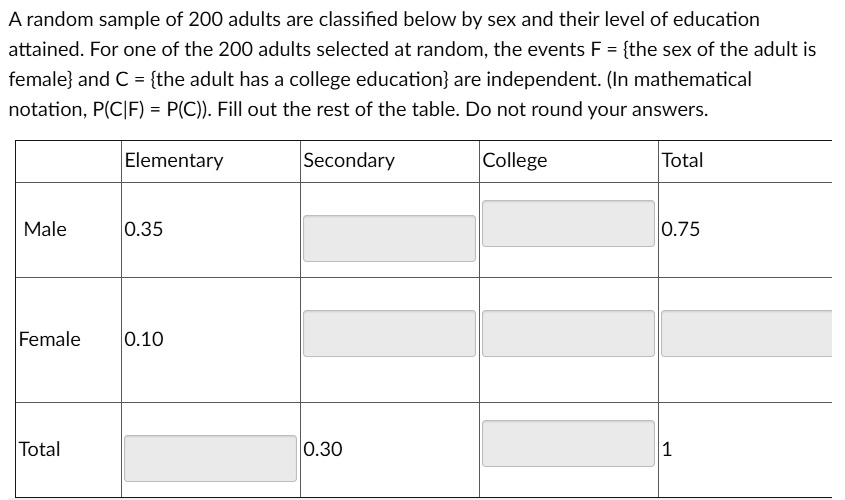Click the Secondary column header

click(x=349, y=160)
